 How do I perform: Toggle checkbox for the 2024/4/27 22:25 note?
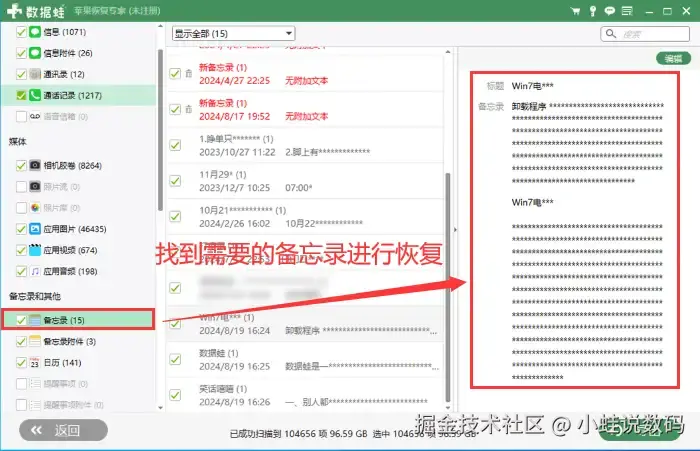tap(175, 74)
